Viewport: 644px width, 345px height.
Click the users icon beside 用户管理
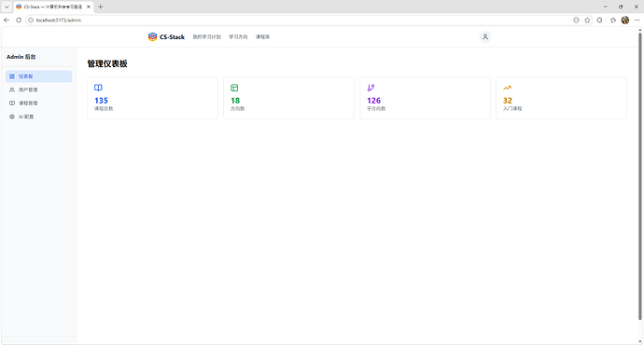tap(12, 90)
